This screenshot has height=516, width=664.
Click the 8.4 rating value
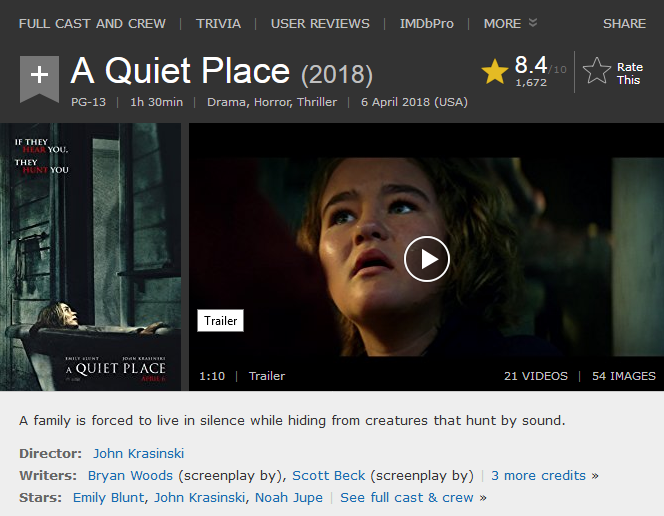pyautogui.click(x=531, y=65)
